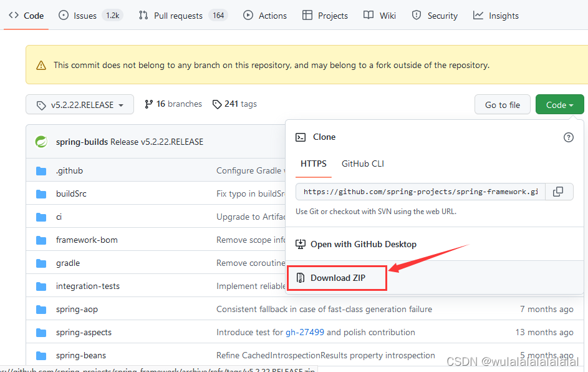Click the integration-tests folder icon
Image resolution: width=588 pixels, height=372 pixels.
[x=41, y=286]
